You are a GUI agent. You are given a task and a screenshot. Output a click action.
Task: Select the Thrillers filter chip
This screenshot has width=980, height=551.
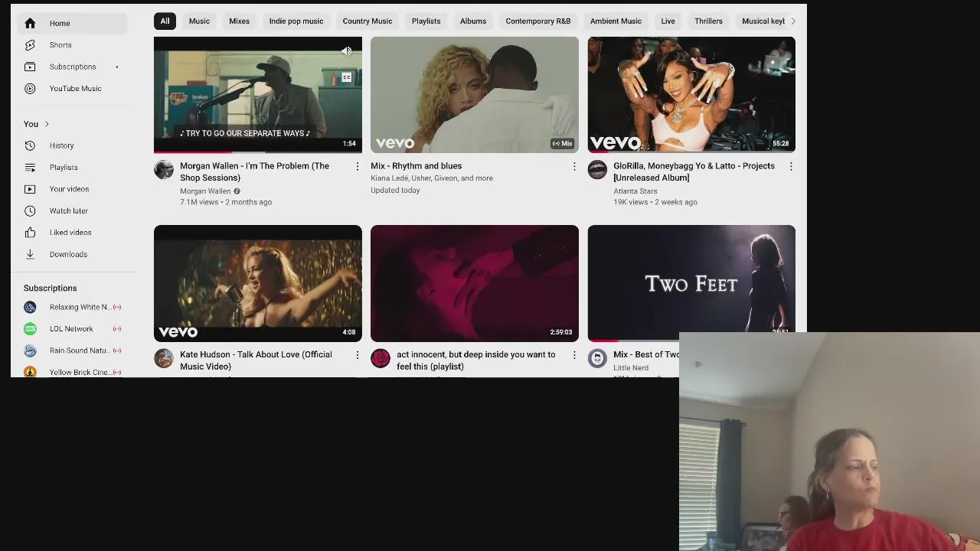708,21
